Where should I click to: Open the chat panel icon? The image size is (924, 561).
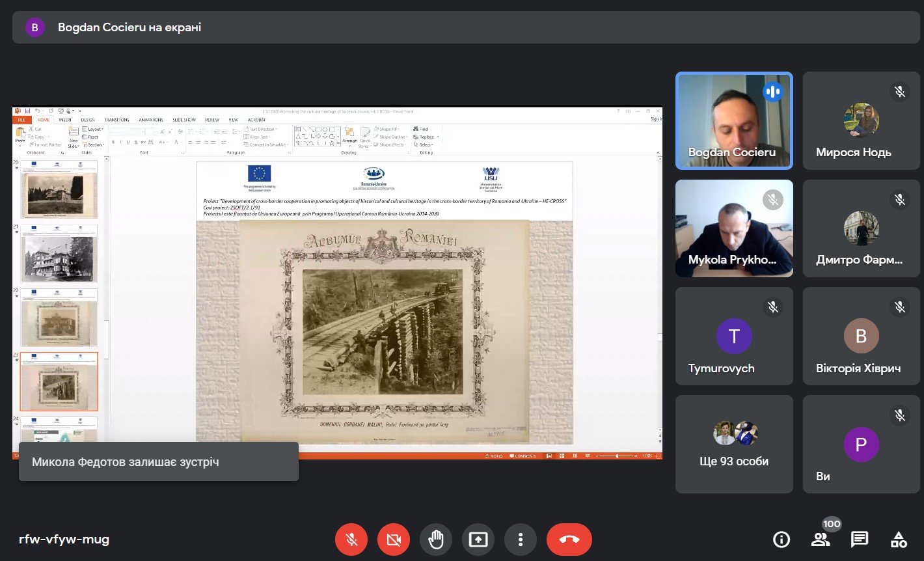[860, 540]
